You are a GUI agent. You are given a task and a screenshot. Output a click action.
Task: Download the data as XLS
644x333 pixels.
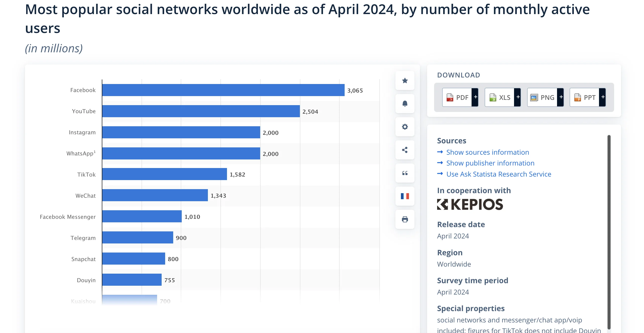499,97
